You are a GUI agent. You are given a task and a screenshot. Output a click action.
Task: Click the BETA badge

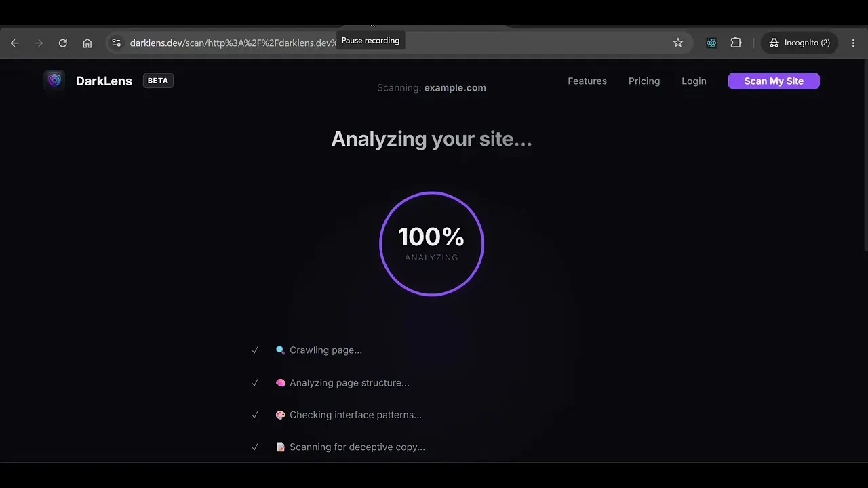[x=158, y=81]
